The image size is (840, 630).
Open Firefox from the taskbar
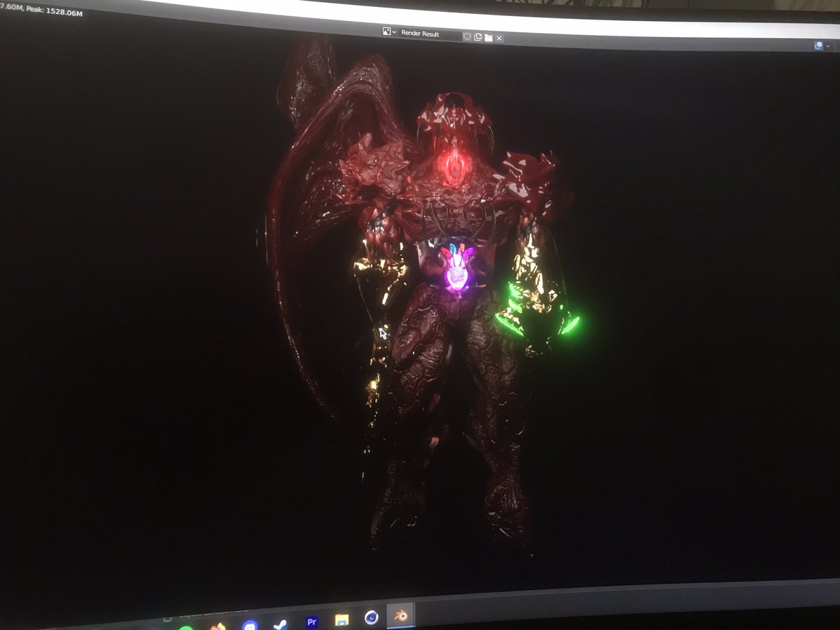click(218, 626)
